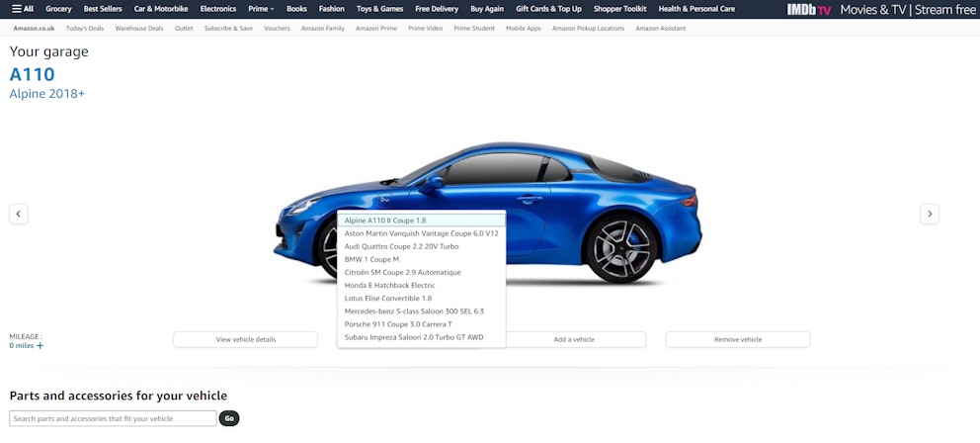Open the Grocery menu item
Screen dimensions: 980x443
click(x=58, y=9)
